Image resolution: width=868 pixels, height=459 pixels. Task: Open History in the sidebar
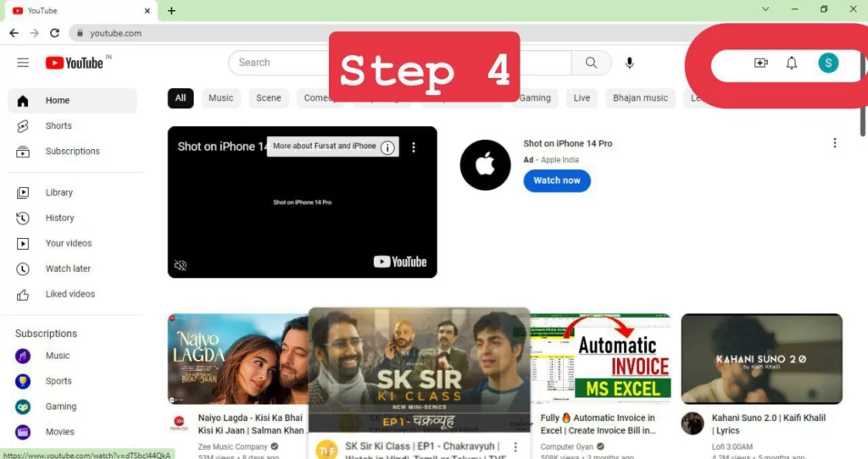[x=72, y=218]
